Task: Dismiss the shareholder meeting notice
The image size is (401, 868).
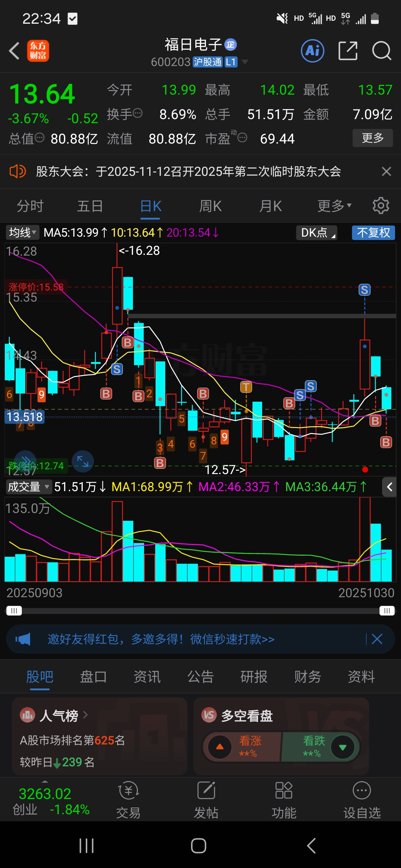Action: coord(387,171)
